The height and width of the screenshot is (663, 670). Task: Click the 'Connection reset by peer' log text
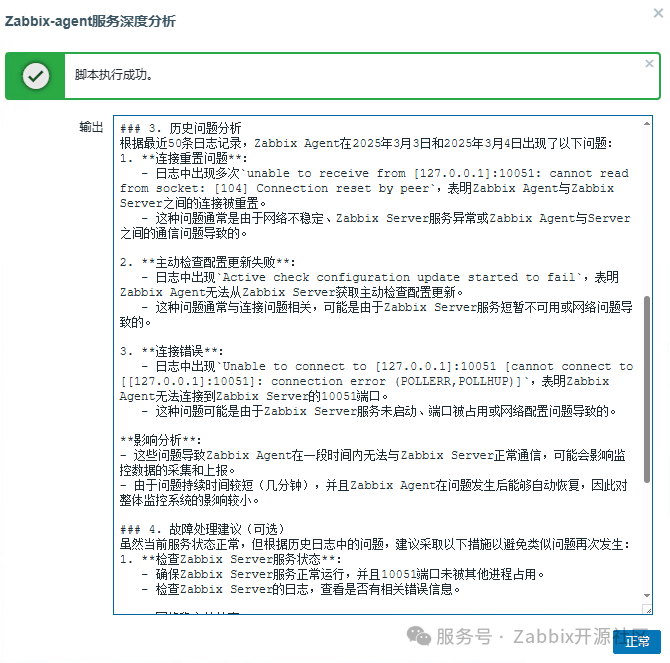(x=342, y=188)
